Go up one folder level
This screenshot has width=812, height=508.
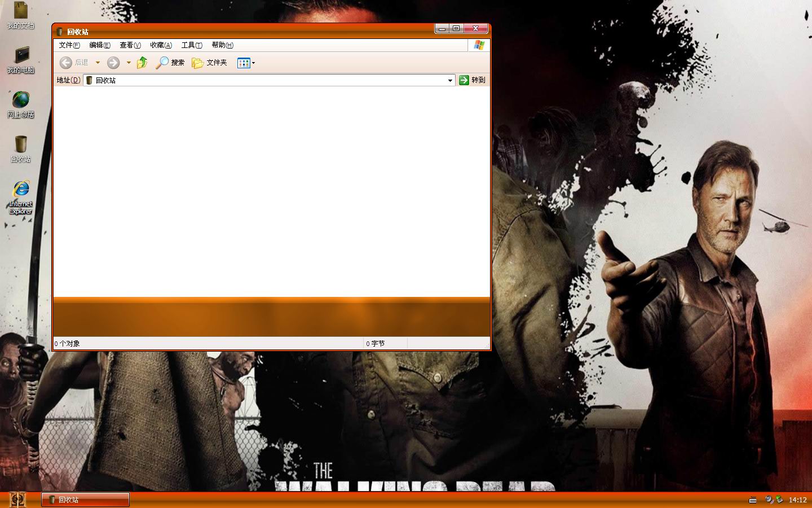click(x=142, y=63)
